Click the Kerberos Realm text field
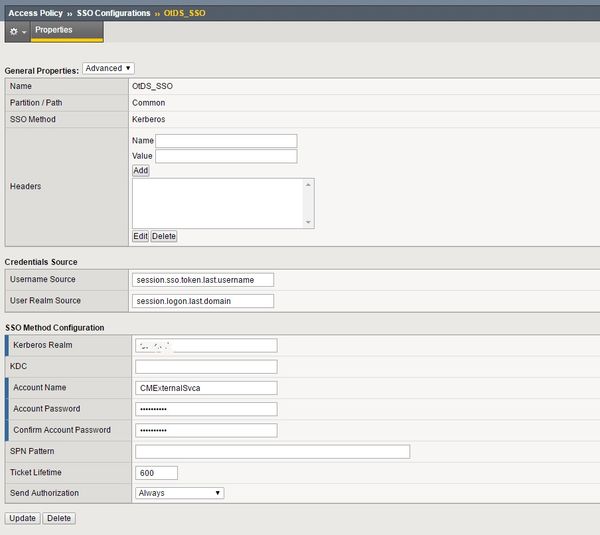The height and width of the screenshot is (535, 600). [x=205, y=346]
